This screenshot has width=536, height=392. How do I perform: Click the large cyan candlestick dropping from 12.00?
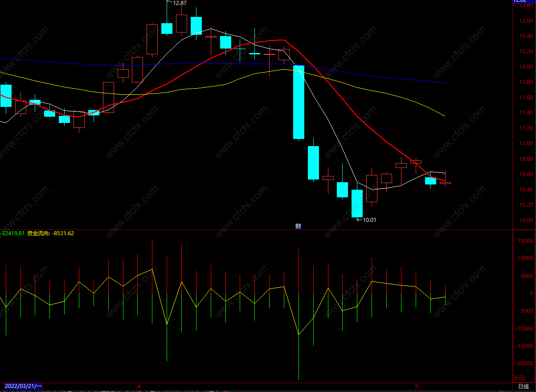tap(299, 102)
